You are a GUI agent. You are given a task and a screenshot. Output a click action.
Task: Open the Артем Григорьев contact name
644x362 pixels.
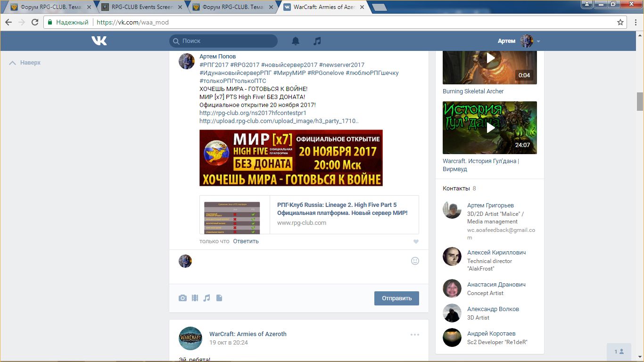pyautogui.click(x=490, y=206)
